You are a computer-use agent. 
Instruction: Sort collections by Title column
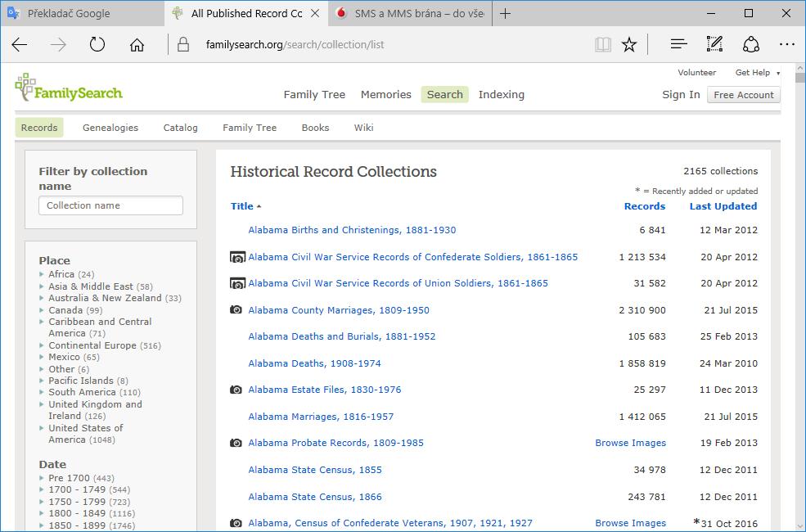tap(245, 206)
